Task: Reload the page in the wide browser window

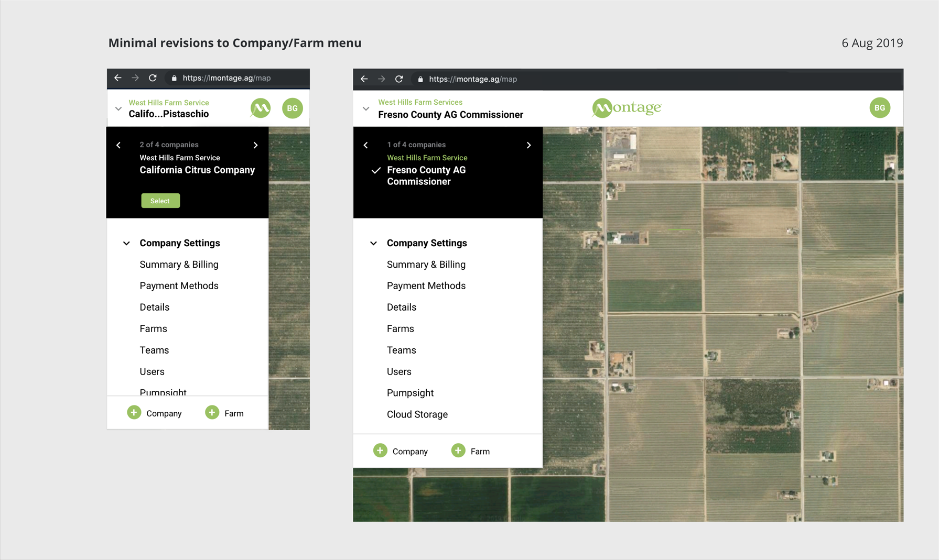Action: click(x=399, y=79)
